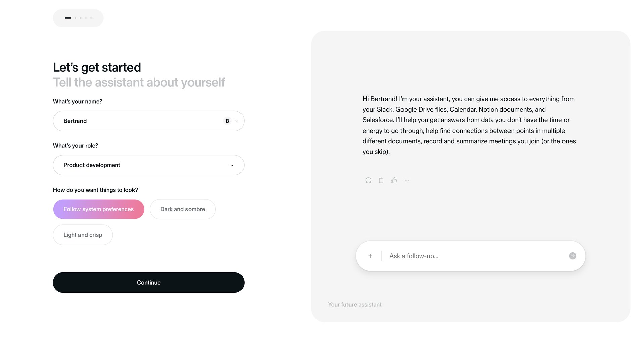The height and width of the screenshot is (353, 644).
Task: Jump to the second onboarding step dot
Action: coord(75,18)
